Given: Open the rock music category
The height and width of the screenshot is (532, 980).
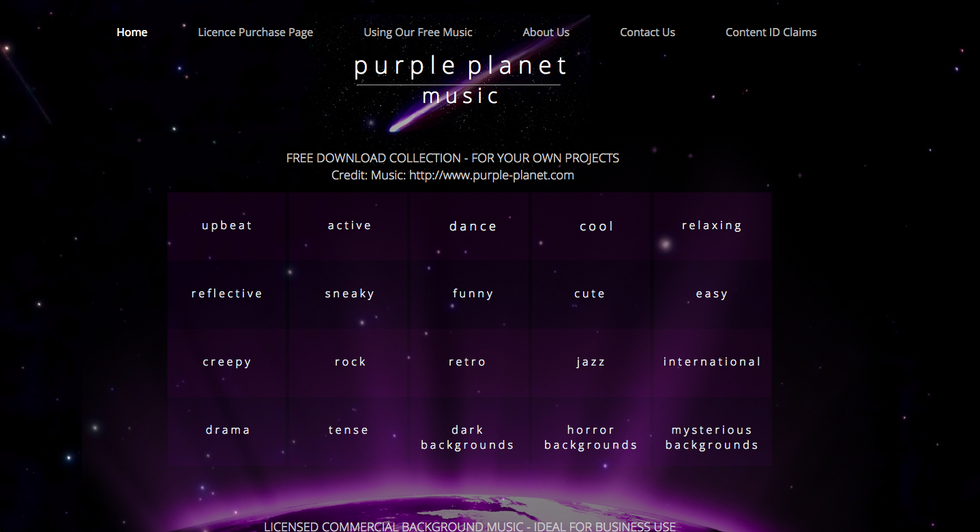Looking at the screenshot, I should (349, 362).
